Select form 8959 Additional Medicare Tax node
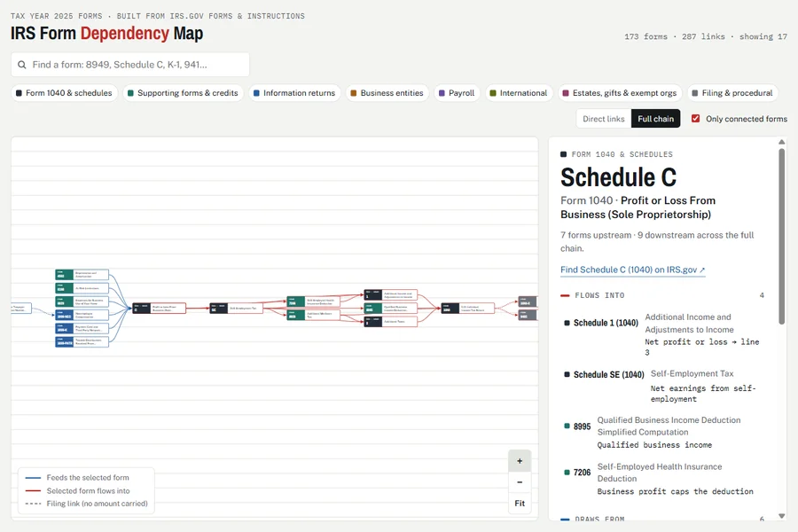Screen dimensions: 798x532 tap(314, 315)
